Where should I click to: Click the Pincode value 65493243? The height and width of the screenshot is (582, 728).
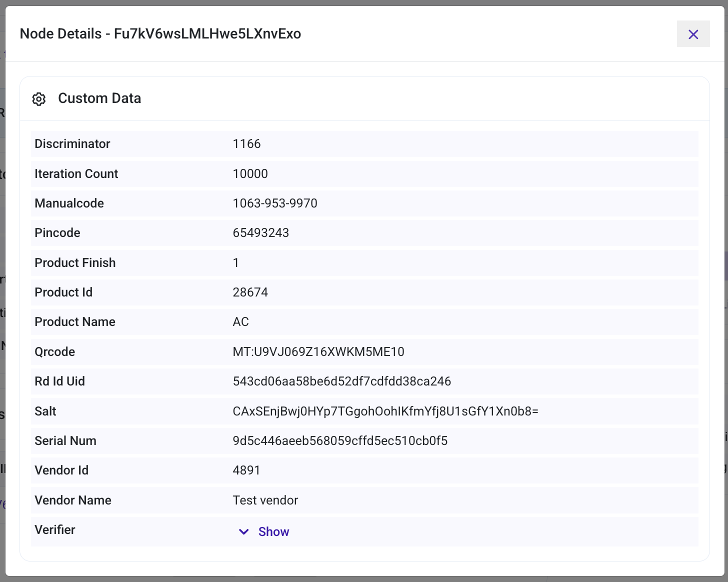click(260, 232)
